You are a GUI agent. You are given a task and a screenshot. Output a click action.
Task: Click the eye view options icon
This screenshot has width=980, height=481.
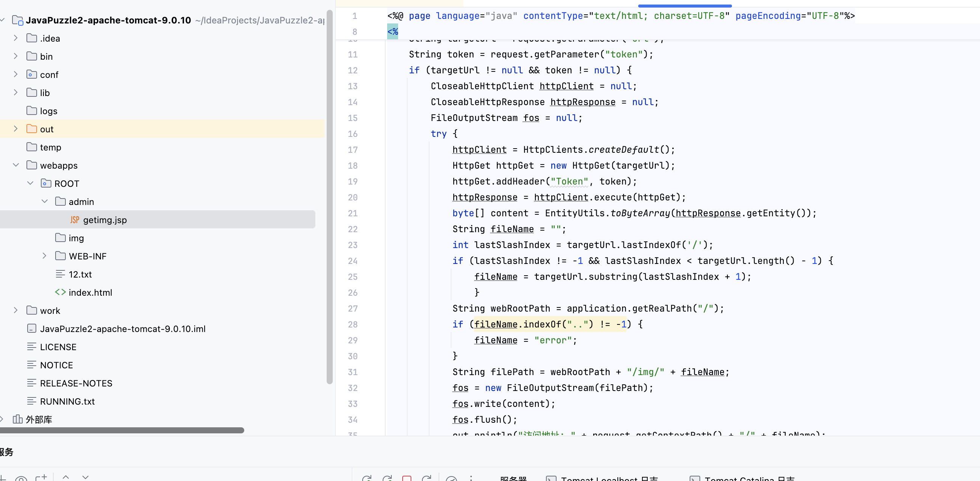click(21, 478)
